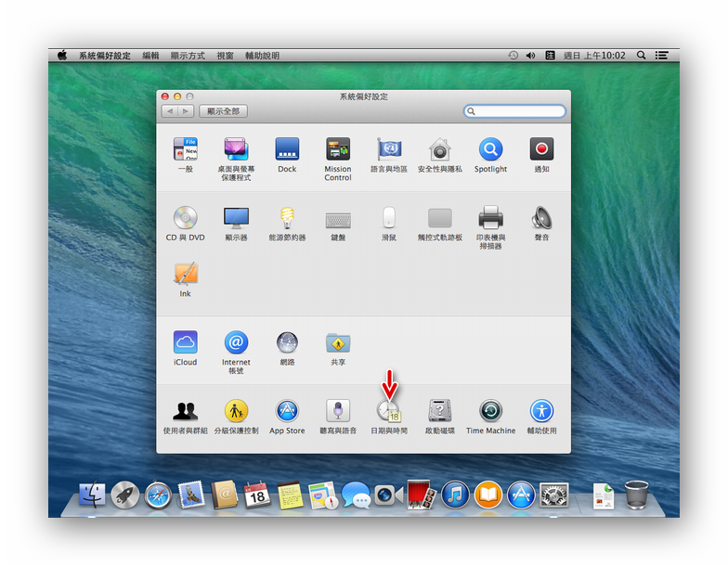728x566 pixels.
Task: Go back with the left arrow button
Action: coord(169,111)
